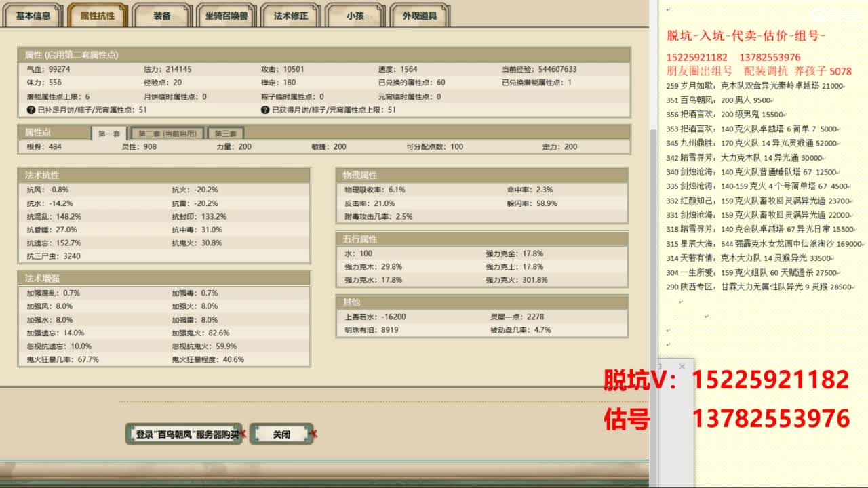Click the 关闭 button
Image resolution: width=868 pixels, height=488 pixels.
[x=281, y=434]
